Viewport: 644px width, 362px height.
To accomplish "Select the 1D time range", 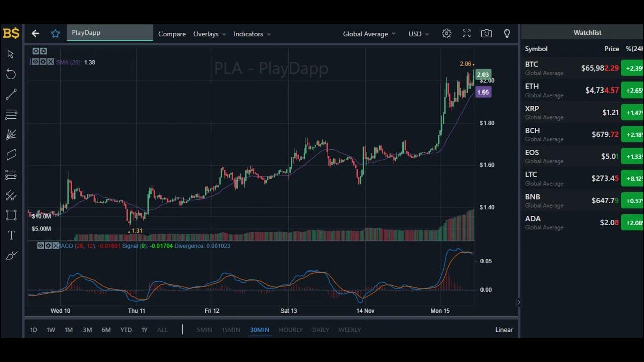I will coord(33,330).
